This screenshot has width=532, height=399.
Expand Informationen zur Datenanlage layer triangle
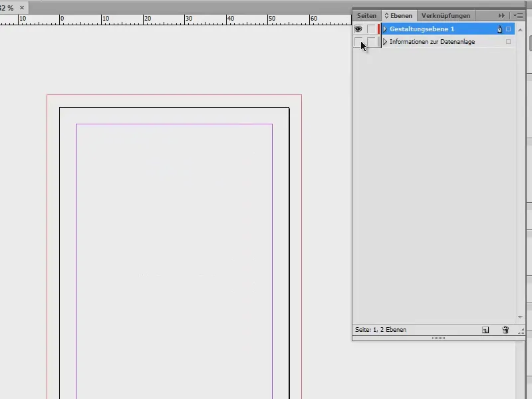[385, 42]
